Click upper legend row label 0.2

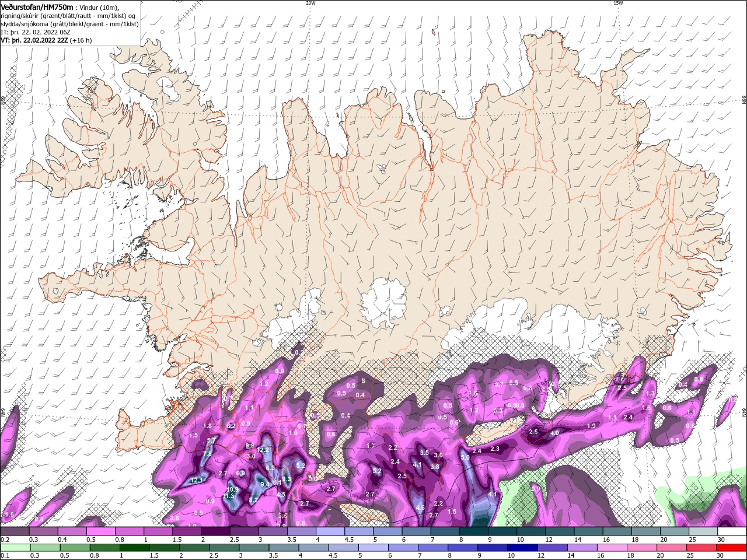tap(5, 540)
